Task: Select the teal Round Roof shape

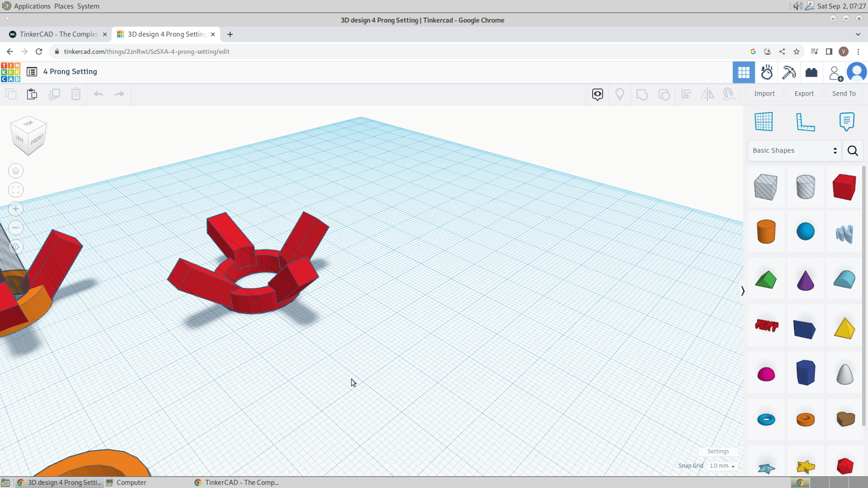Action: (844, 280)
